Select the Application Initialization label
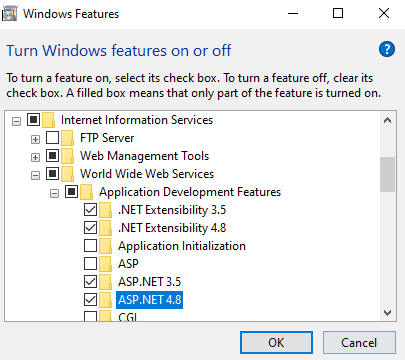 click(x=182, y=246)
